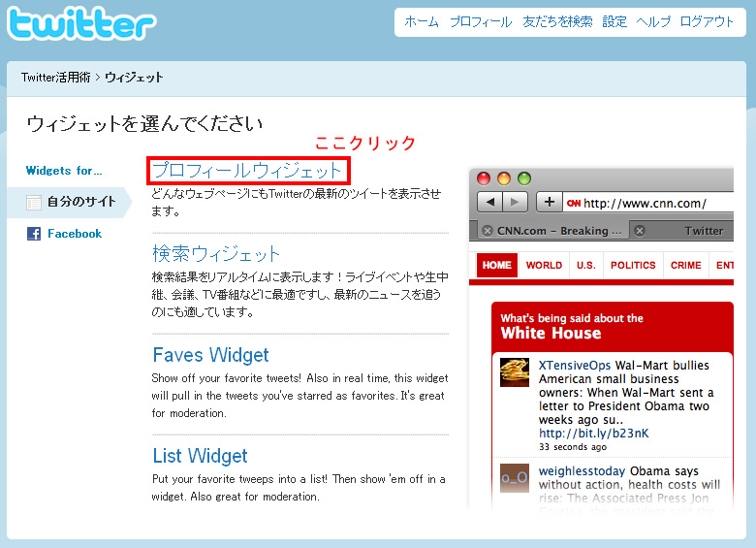The height and width of the screenshot is (548, 756).
Task: Open the プロフィールウィジェット link
Action: click(x=247, y=171)
